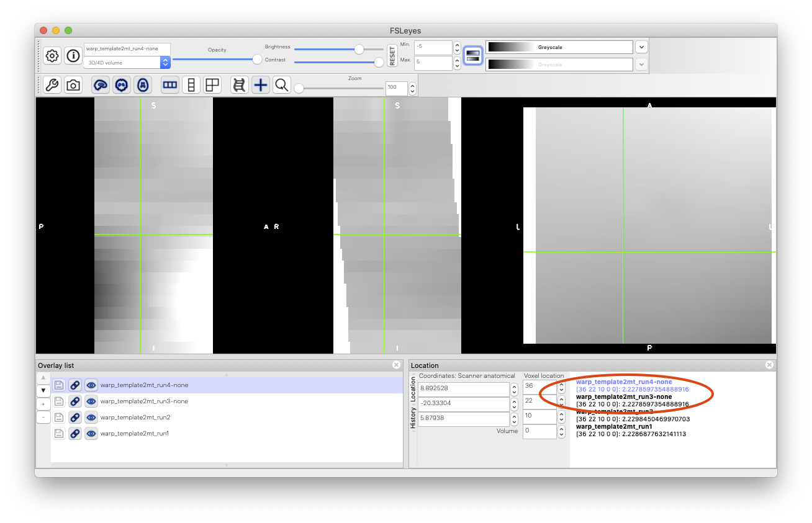This screenshot has width=812, height=523.
Task: Activate the zoom magnifier tool
Action: (x=281, y=85)
